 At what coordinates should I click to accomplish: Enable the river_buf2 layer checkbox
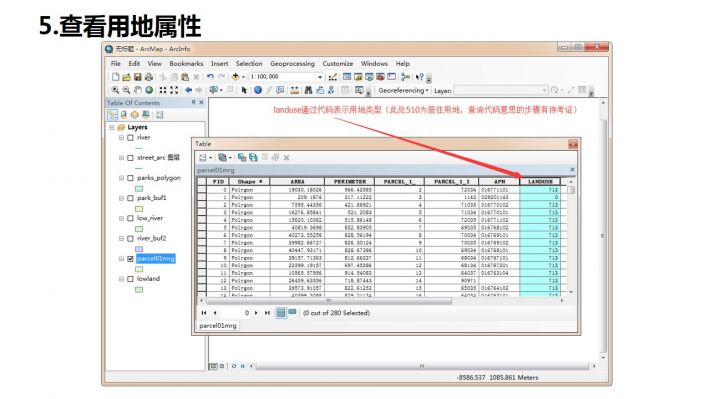(130, 239)
